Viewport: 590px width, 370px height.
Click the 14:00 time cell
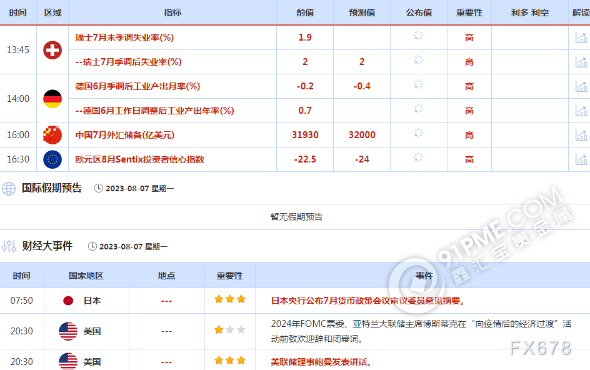coord(18,99)
